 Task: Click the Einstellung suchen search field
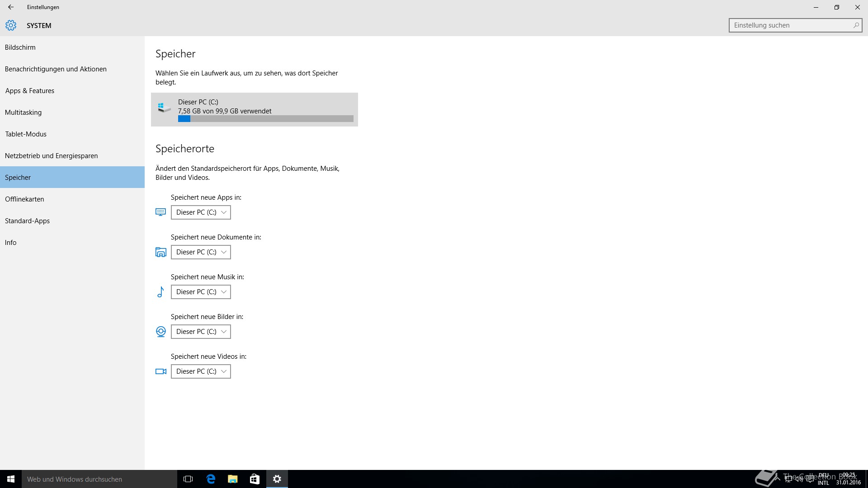pos(795,25)
